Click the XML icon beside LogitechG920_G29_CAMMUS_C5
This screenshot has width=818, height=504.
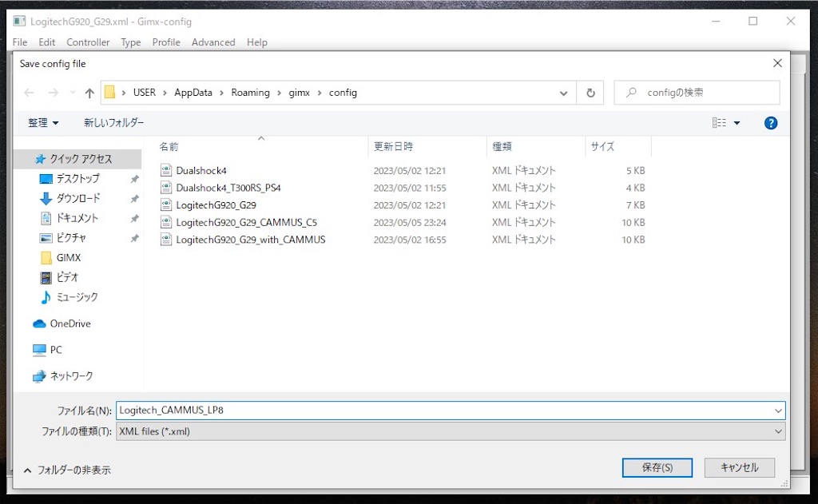pos(166,222)
